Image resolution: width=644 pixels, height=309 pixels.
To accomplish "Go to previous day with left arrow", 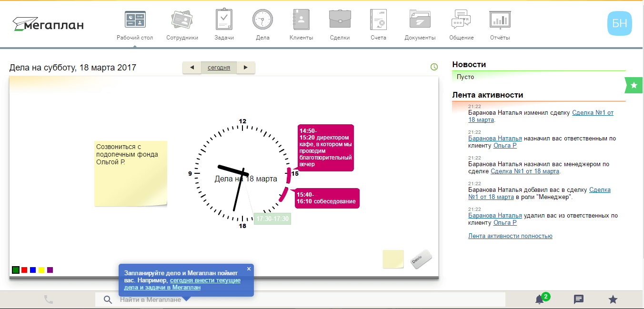I will tap(192, 68).
